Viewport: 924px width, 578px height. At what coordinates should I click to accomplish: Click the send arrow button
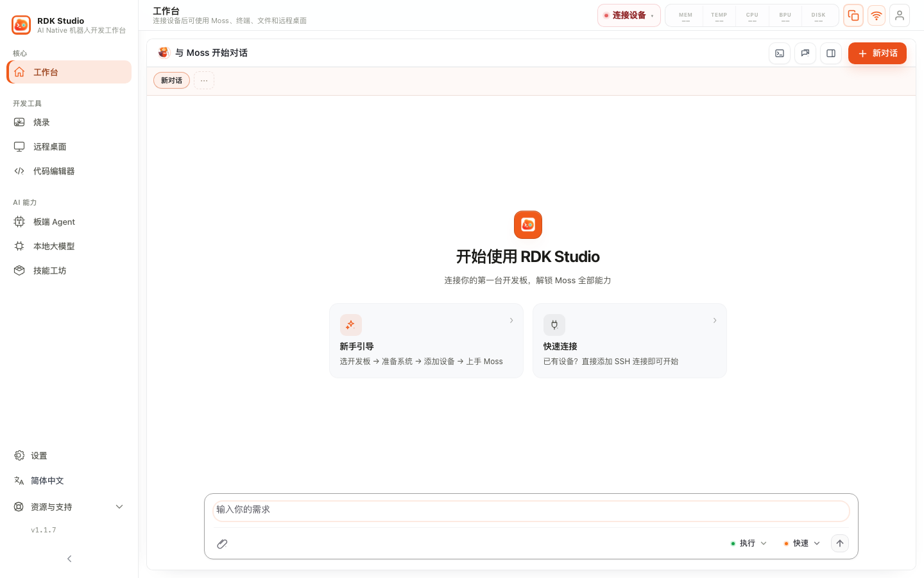840,543
